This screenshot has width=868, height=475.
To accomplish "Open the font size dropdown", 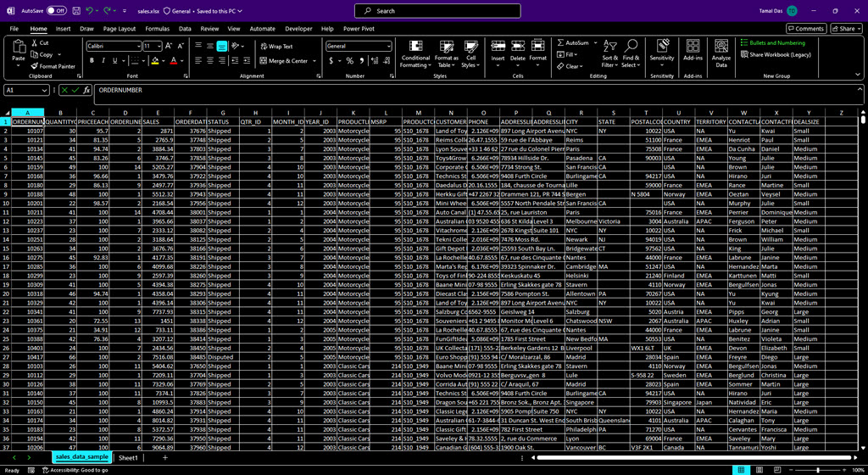I will pos(159,47).
